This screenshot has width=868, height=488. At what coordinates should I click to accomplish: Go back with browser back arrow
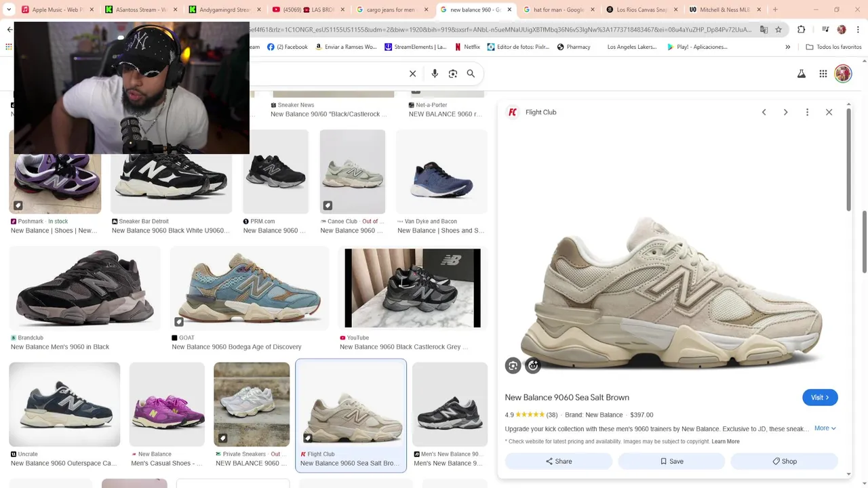point(9,29)
